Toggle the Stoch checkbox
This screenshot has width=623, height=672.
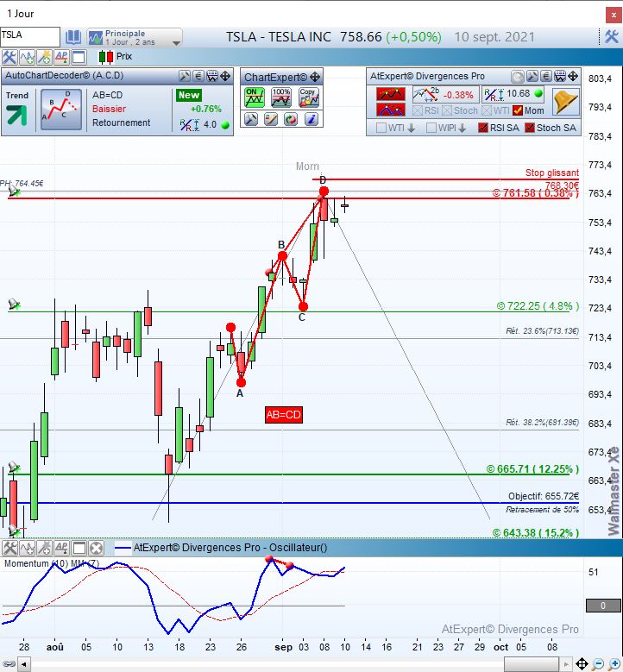coord(447,110)
